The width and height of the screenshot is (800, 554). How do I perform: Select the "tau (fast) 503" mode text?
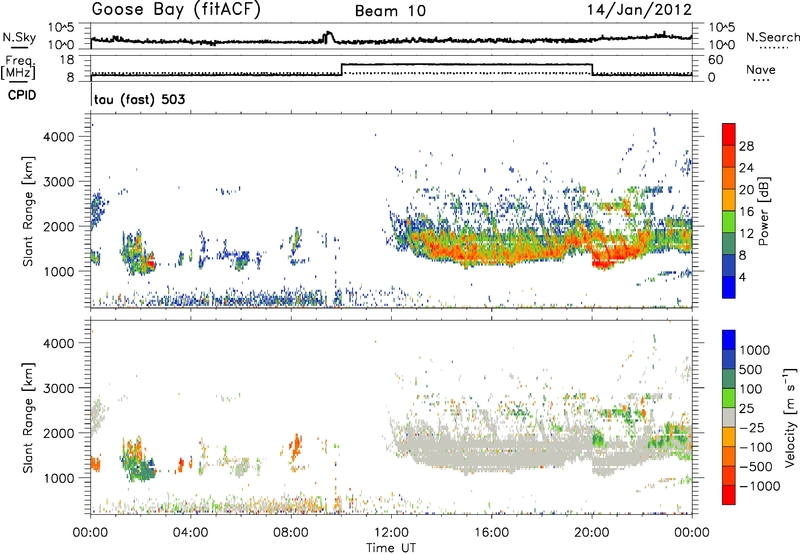click(139, 99)
